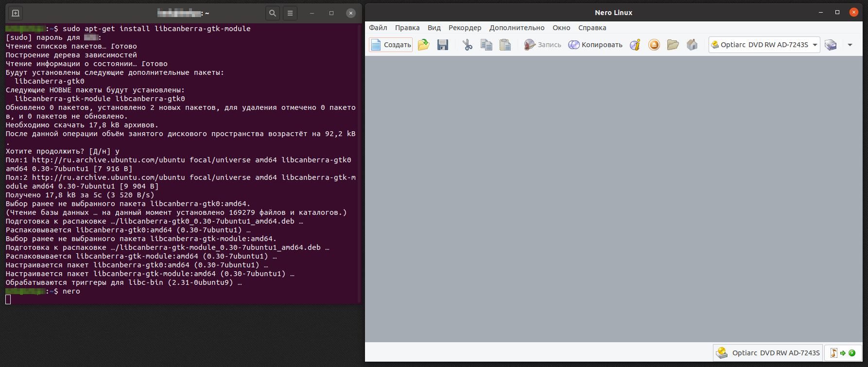Click the yellow folder browser icon in Nero toolbar
This screenshot has height=367, width=868.
click(x=673, y=45)
